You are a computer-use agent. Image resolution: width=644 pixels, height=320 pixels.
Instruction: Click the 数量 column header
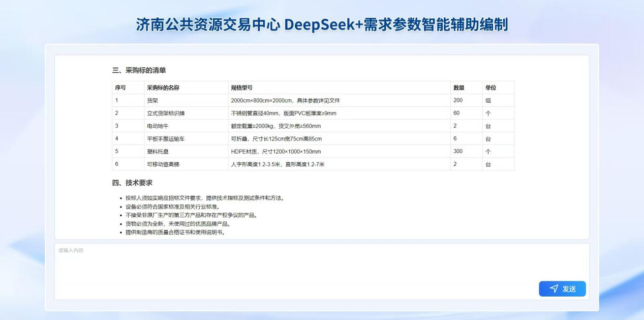point(459,88)
